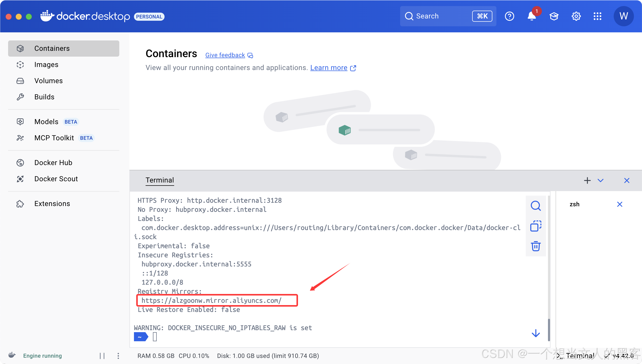Open the three-dot menu near Engine running
This screenshot has height=364, width=642.
[118, 356]
